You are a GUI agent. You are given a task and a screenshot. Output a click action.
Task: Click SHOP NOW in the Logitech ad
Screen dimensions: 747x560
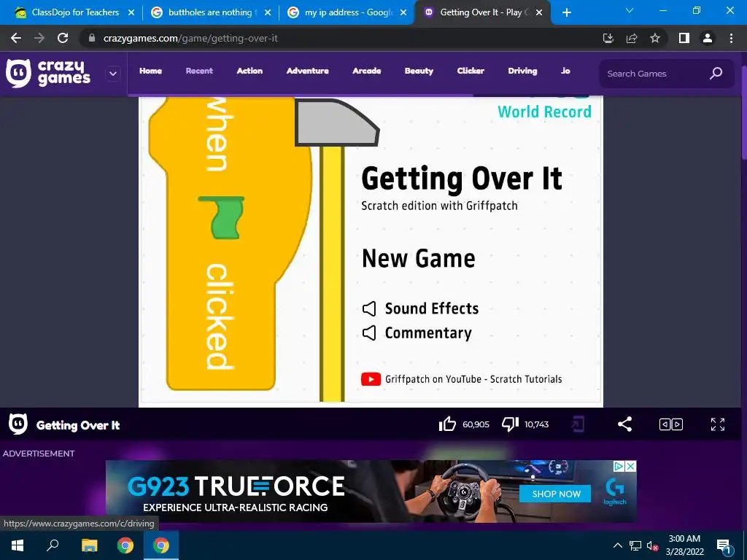[555, 494]
